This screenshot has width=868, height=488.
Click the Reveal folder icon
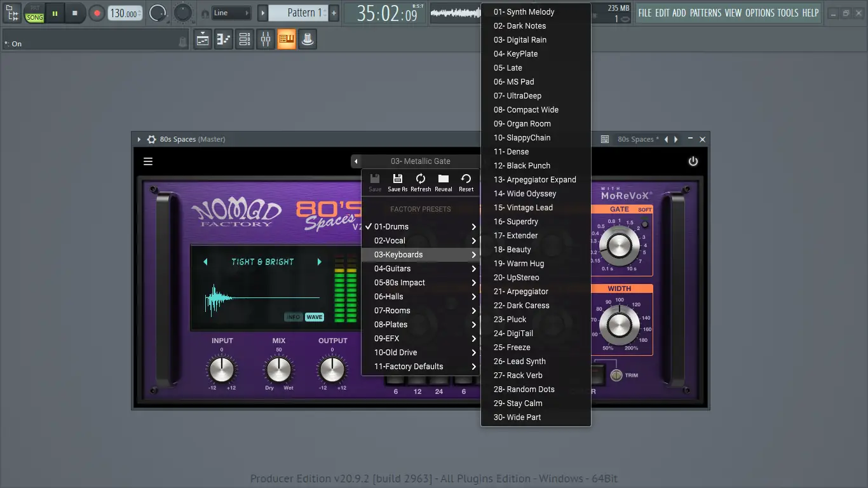[x=444, y=182]
